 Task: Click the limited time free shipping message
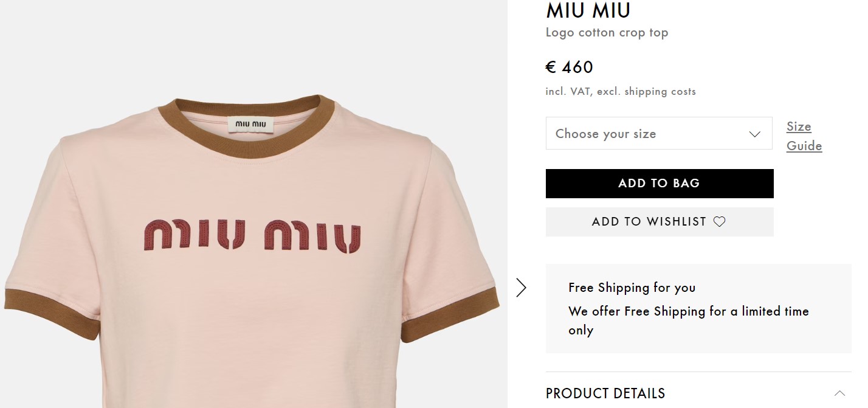(x=688, y=320)
